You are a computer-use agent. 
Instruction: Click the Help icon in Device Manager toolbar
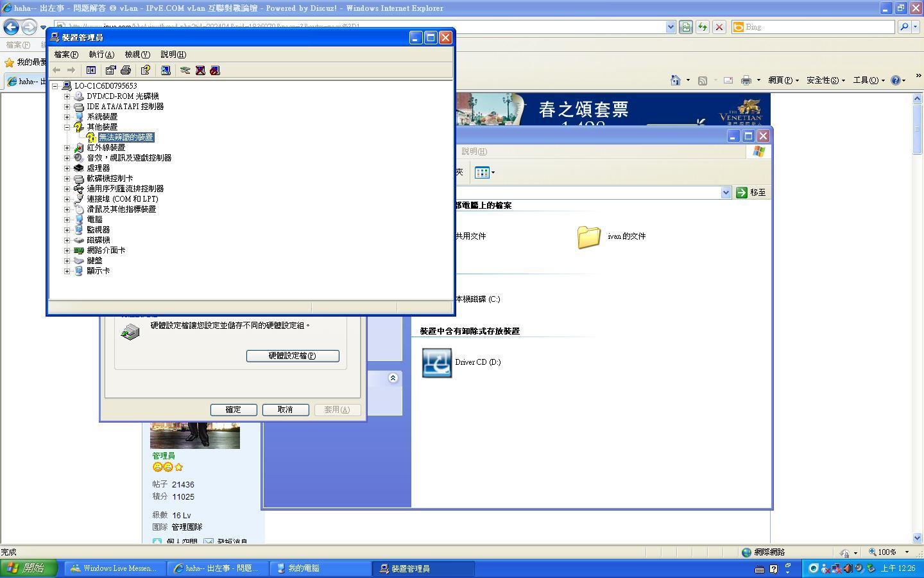(146, 70)
